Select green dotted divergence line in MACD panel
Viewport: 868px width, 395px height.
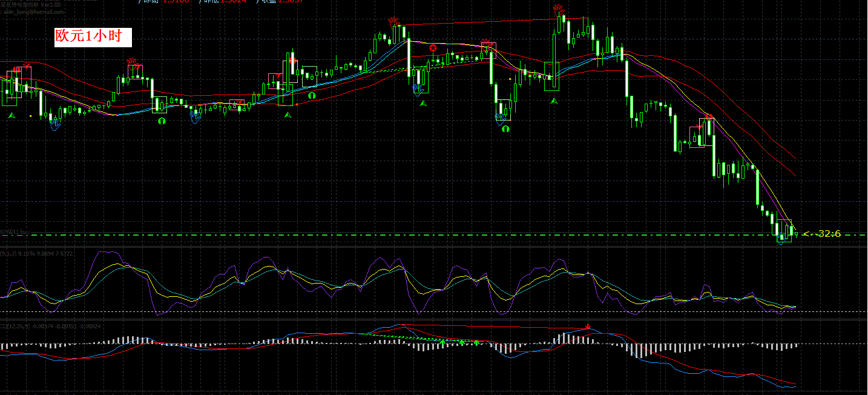pyautogui.click(x=421, y=337)
